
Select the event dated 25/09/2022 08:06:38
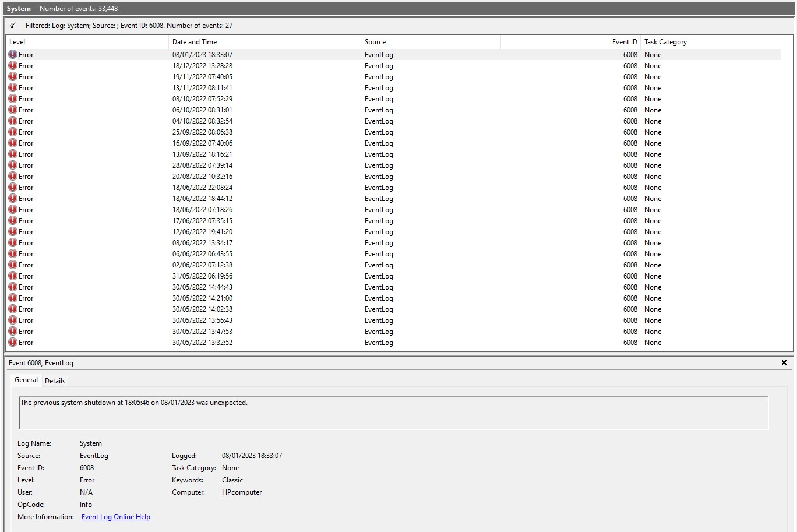pos(202,132)
